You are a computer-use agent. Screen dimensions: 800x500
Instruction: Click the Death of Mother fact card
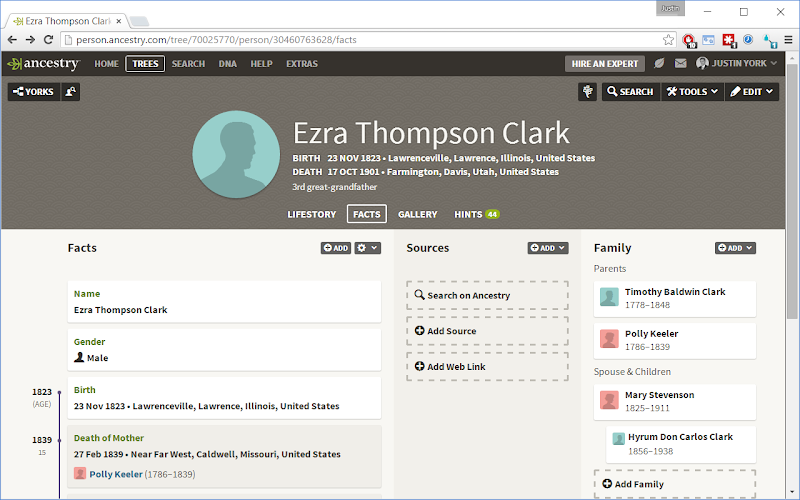[x=224, y=456]
